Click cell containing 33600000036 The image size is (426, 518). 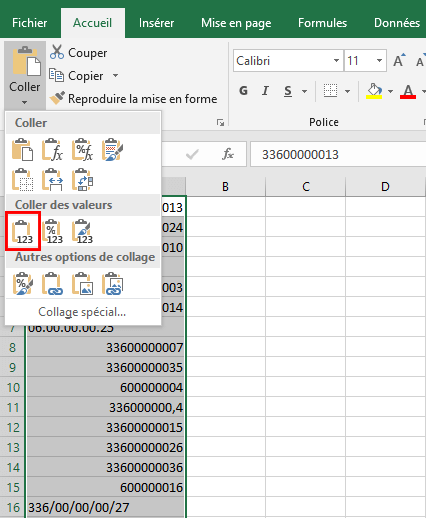click(105, 467)
